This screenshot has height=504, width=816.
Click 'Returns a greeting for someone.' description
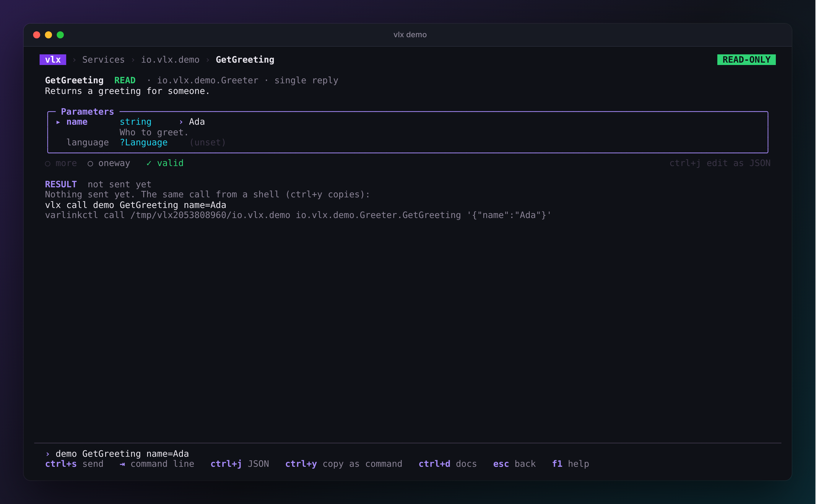coord(127,91)
